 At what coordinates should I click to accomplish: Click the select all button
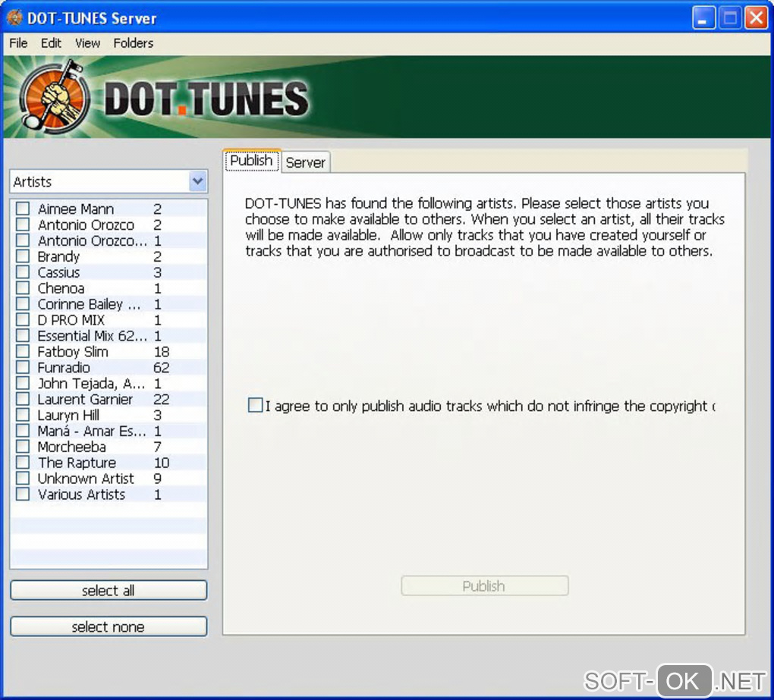click(x=108, y=590)
